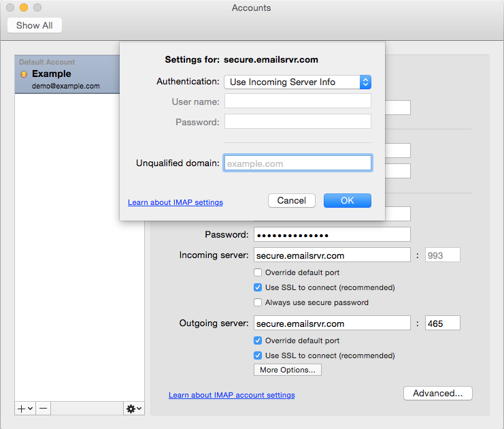
Task: Click the User name field in sheet
Action: pos(298,101)
